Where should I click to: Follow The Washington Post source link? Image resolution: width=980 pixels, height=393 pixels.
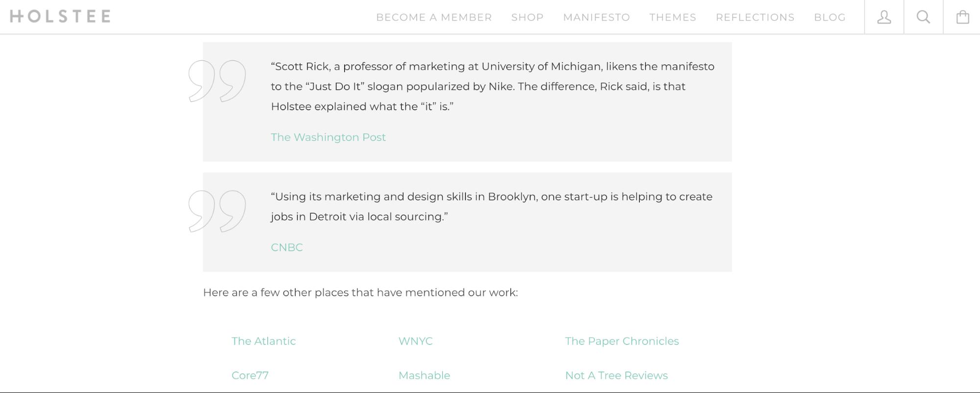328,137
